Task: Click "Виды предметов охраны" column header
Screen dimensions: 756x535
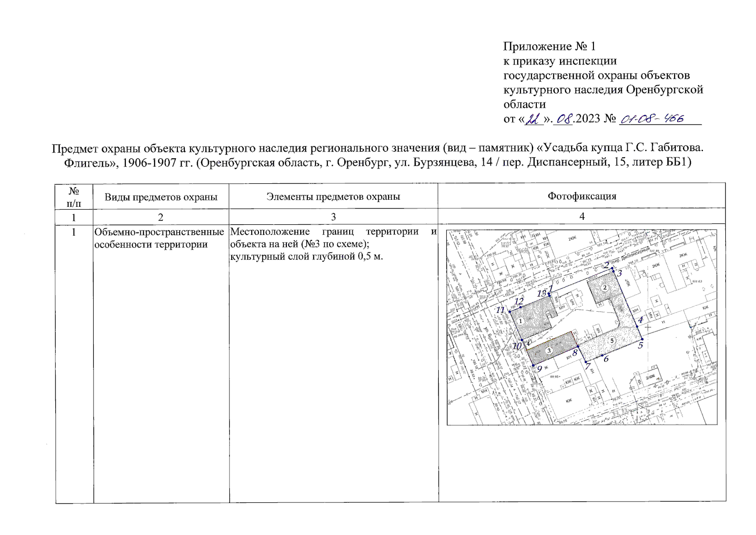Action: (161, 197)
